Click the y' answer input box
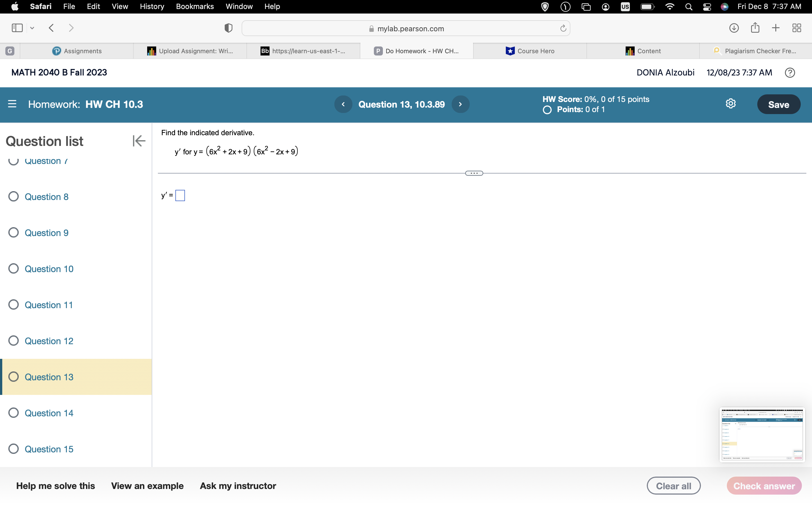The width and height of the screenshot is (812, 507). point(180,195)
